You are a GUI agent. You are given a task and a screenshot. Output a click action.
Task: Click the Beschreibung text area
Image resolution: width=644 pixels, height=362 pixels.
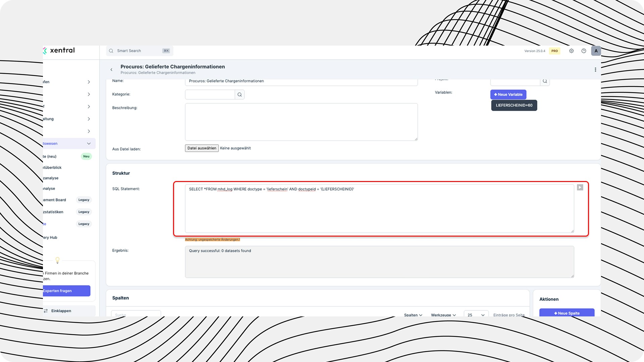tap(301, 122)
